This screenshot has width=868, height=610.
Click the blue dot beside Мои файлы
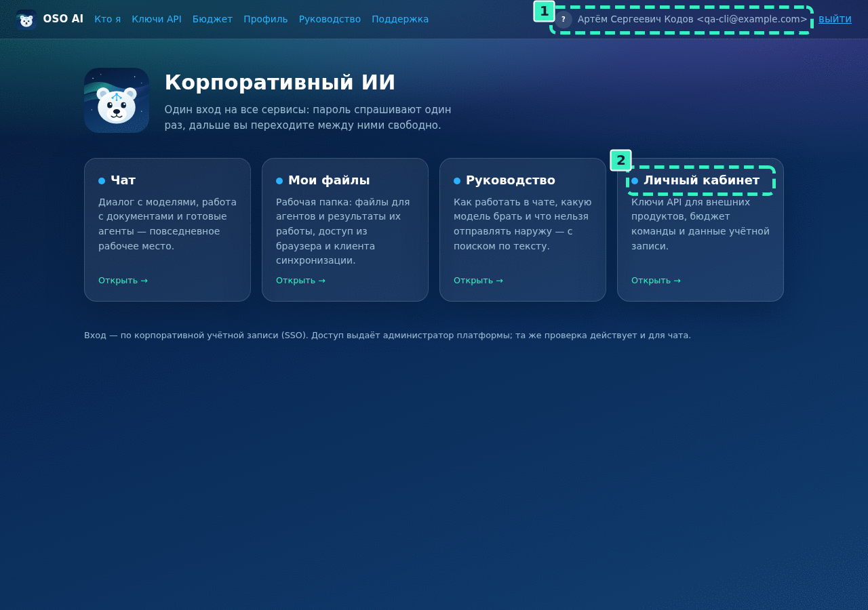tap(279, 181)
